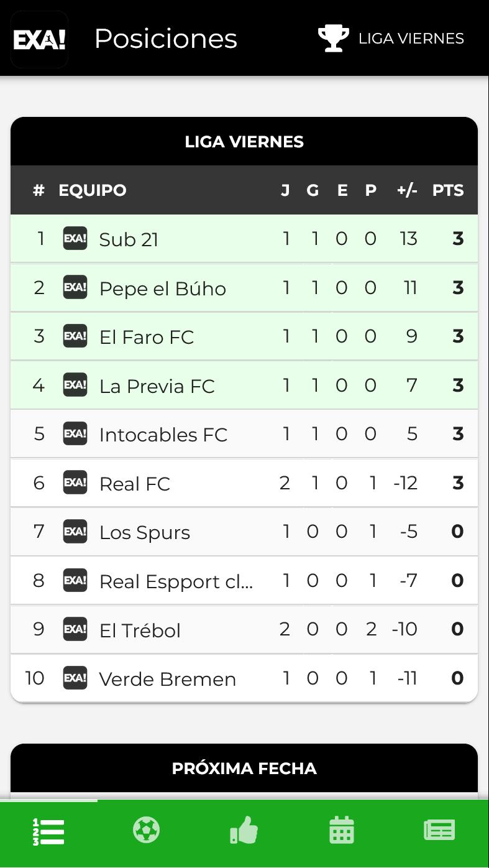Tap the EXA! app logo in header

pyautogui.click(x=39, y=39)
